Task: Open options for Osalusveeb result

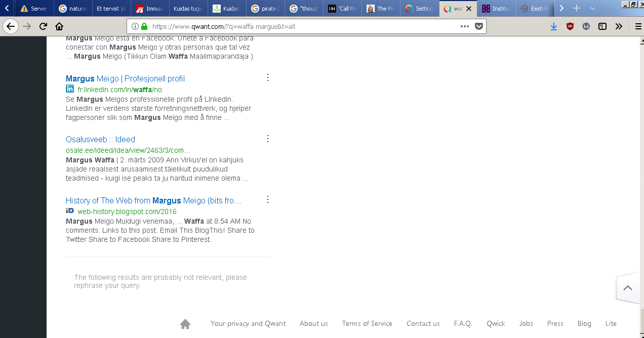Action: (x=268, y=139)
